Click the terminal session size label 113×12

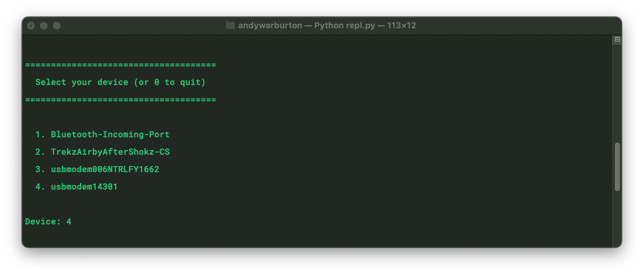point(401,25)
